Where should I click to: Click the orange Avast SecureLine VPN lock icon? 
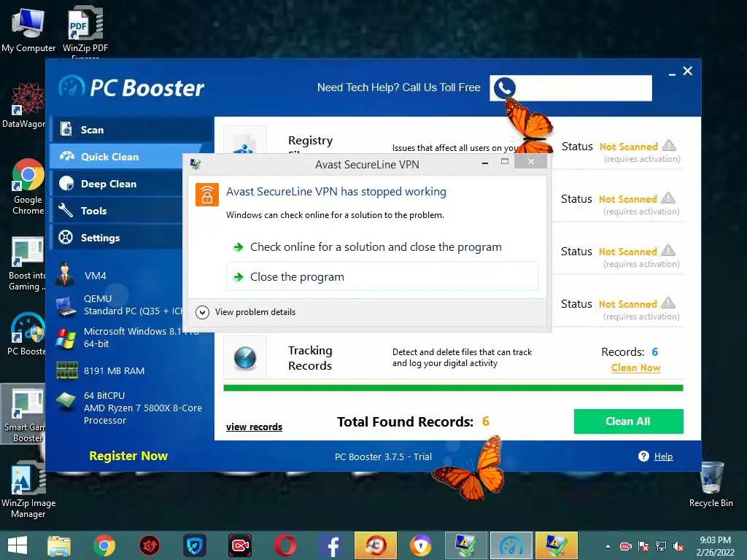(x=206, y=195)
